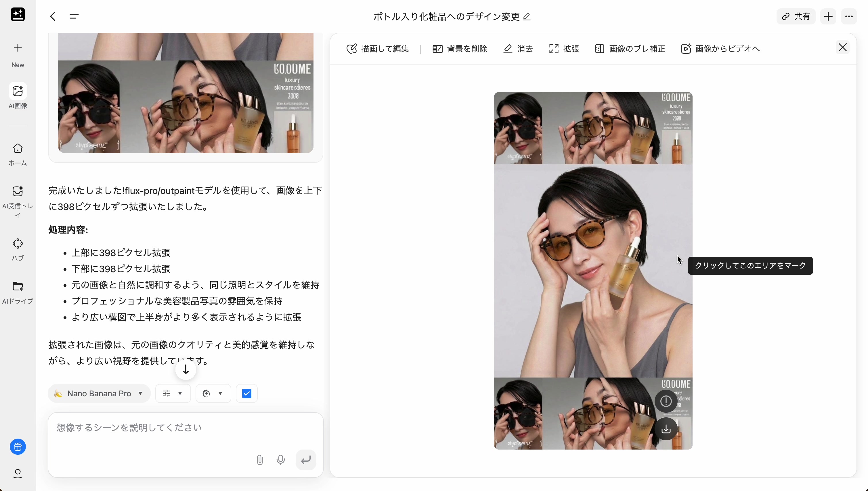
Task: Select the 描画して編集 tool
Action: [x=377, y=49]
